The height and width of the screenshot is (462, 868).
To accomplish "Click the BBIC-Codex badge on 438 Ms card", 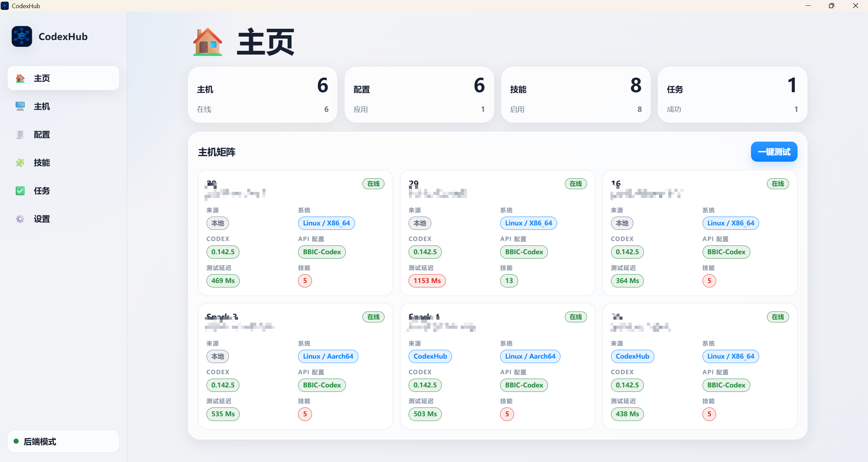I will pyautogui.click(x=726, y=385).
